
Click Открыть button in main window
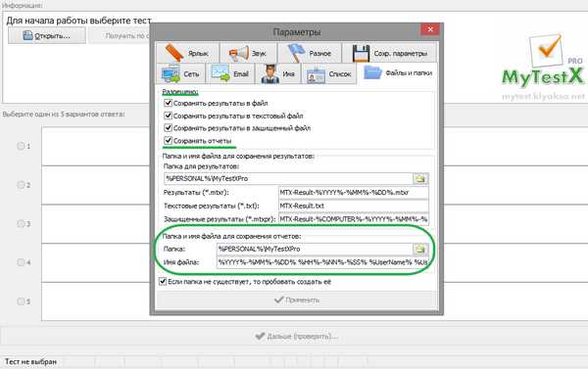point(47,35)
